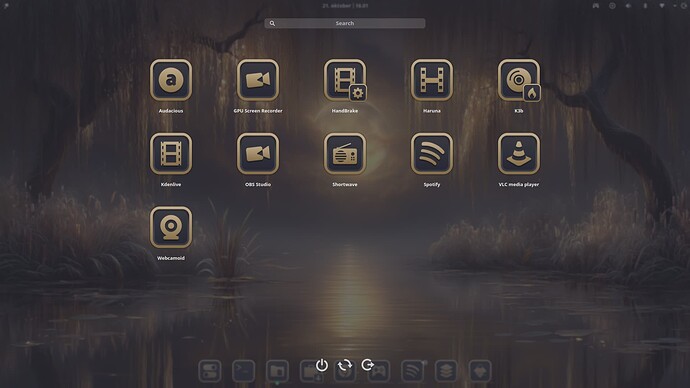This screenshot has height=388, width=690.
Task: Open Kdenlive video editor
Action: 171,154
